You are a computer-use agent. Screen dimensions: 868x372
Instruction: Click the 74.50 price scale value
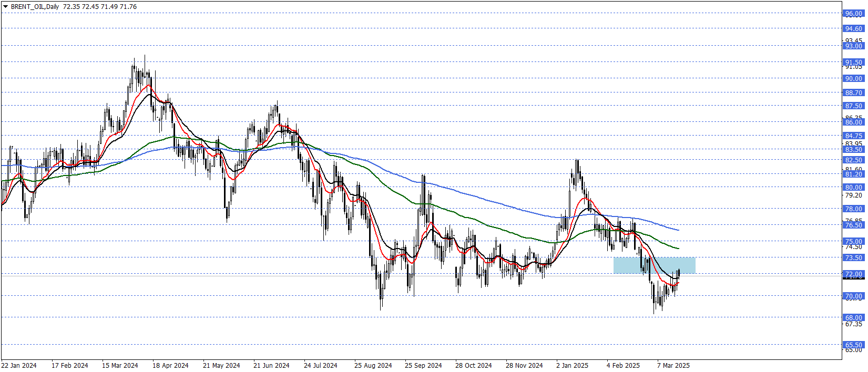point(853,247)
